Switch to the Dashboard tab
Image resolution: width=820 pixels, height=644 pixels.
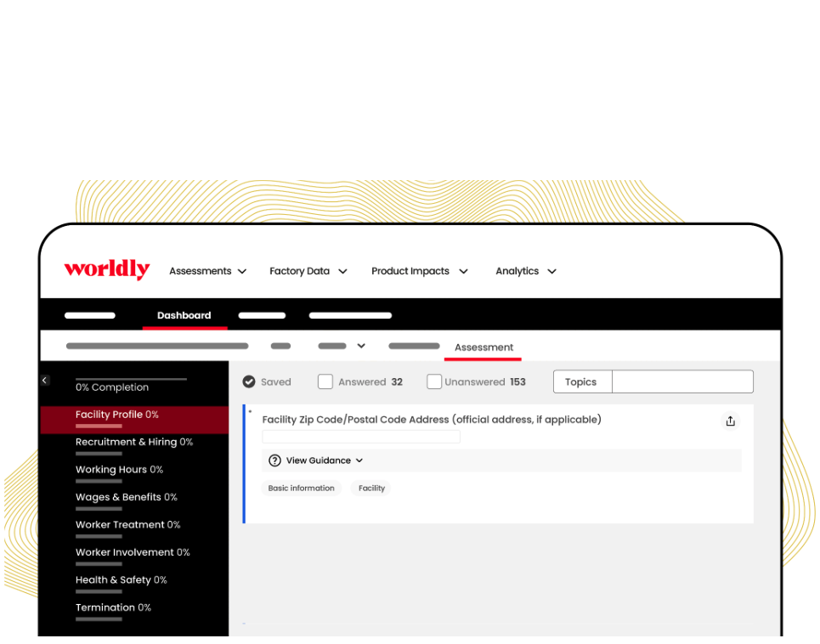(184, 315)
